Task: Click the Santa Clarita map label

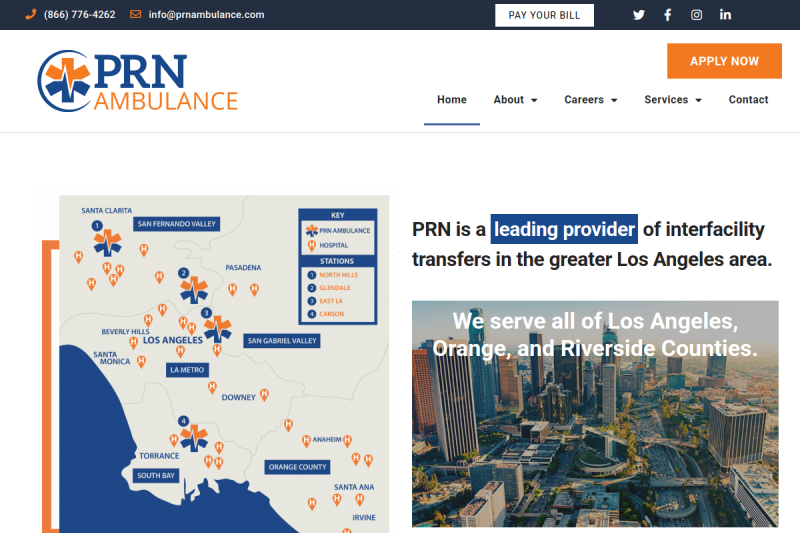Action: [107, 210]
